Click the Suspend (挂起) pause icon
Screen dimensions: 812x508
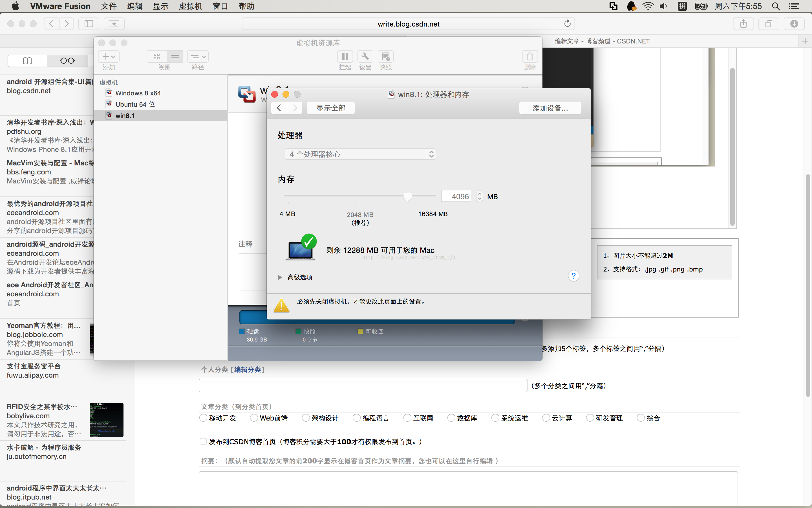tap(345, 56)
